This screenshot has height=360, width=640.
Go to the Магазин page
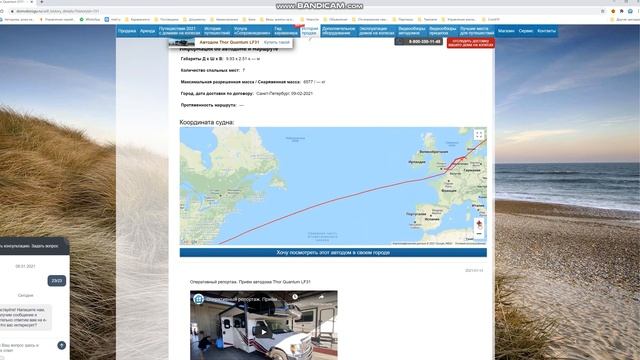click(506, 31)
